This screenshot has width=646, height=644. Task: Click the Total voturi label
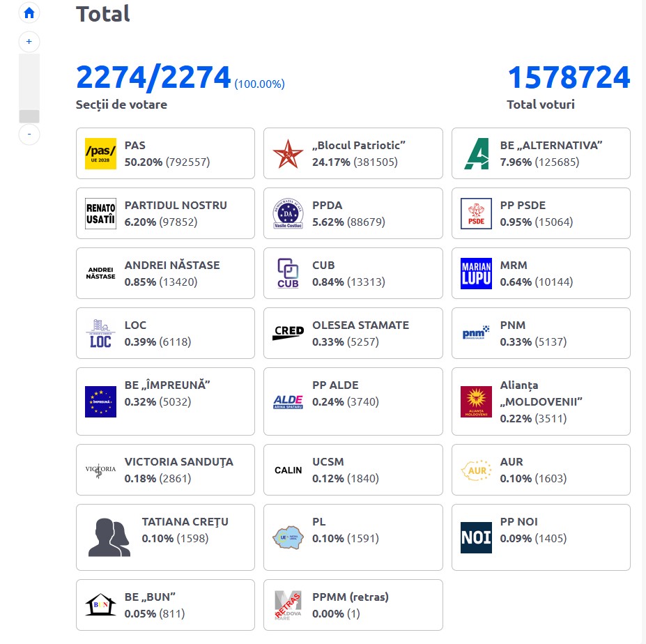541,105
